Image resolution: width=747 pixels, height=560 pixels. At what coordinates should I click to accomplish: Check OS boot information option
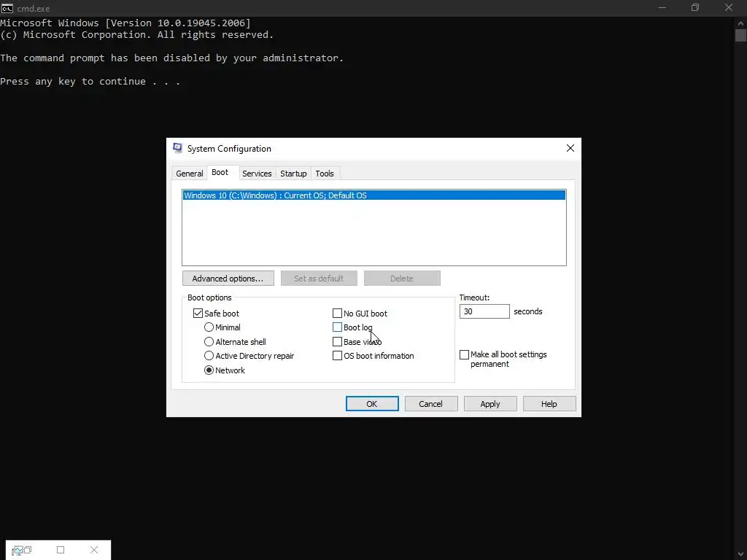click(x=337, y=356)
